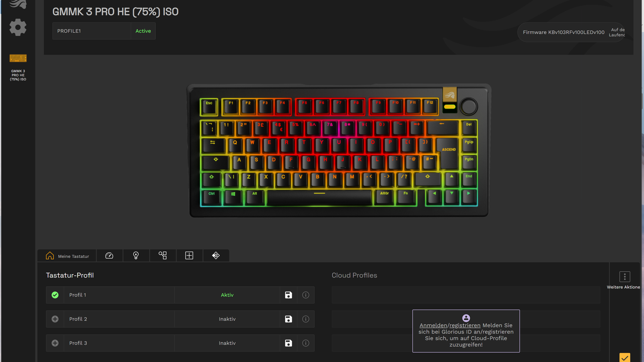Viewport: 644px width, 362px height.
Task: Click the PROFILE1 name field
Action: point(91,31)
